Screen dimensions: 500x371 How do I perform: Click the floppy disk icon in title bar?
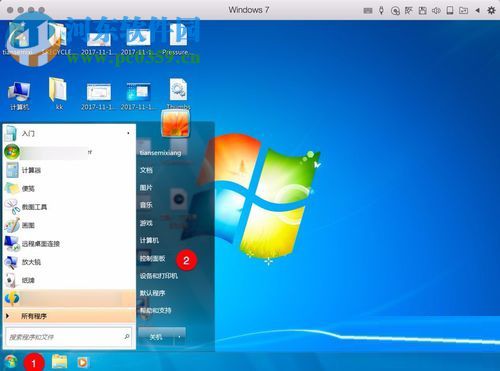tap(423, 11)
